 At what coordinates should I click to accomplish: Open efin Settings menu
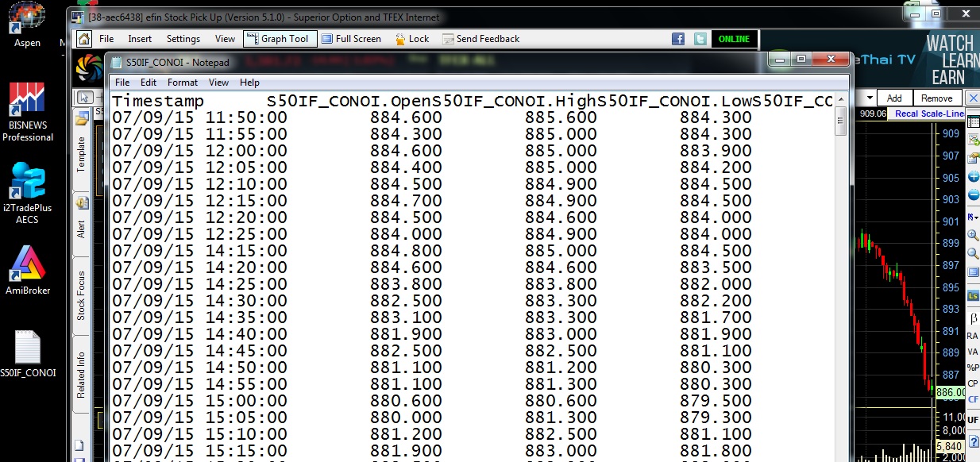click(183, 39)
